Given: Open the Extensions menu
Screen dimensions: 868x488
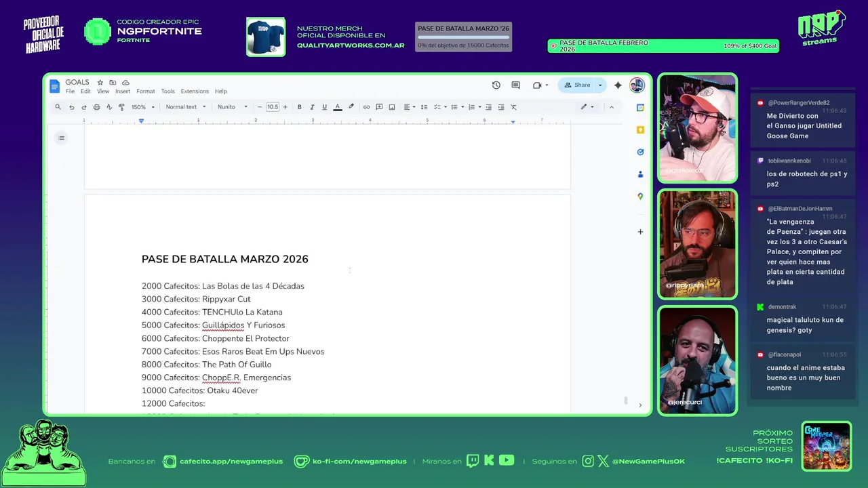Looking at the screenshot, I should tap(195, 91).
